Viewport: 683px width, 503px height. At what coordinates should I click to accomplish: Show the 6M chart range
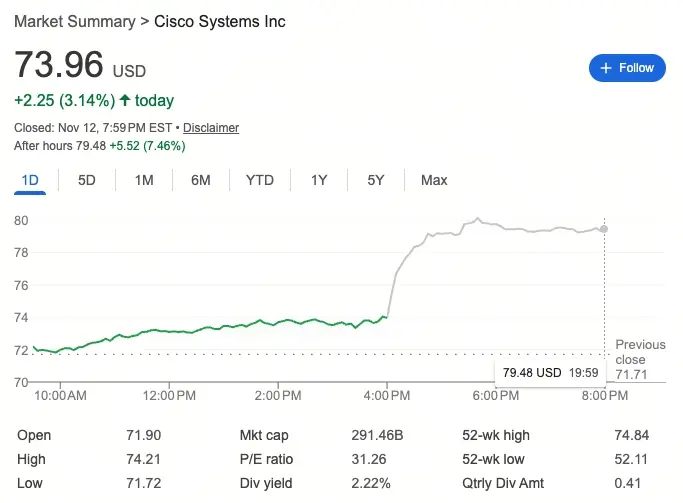pyautogui.click(x=201, y=180)
